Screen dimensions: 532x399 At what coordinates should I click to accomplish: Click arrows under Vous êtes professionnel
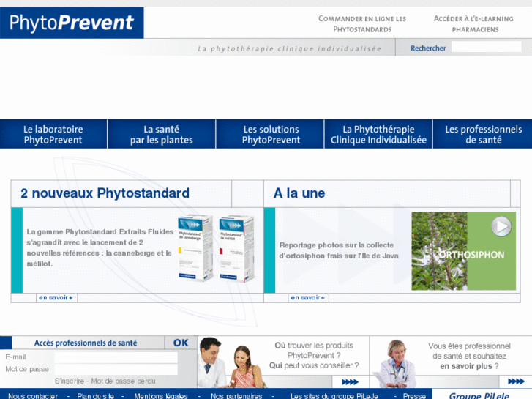click(516, 381)
